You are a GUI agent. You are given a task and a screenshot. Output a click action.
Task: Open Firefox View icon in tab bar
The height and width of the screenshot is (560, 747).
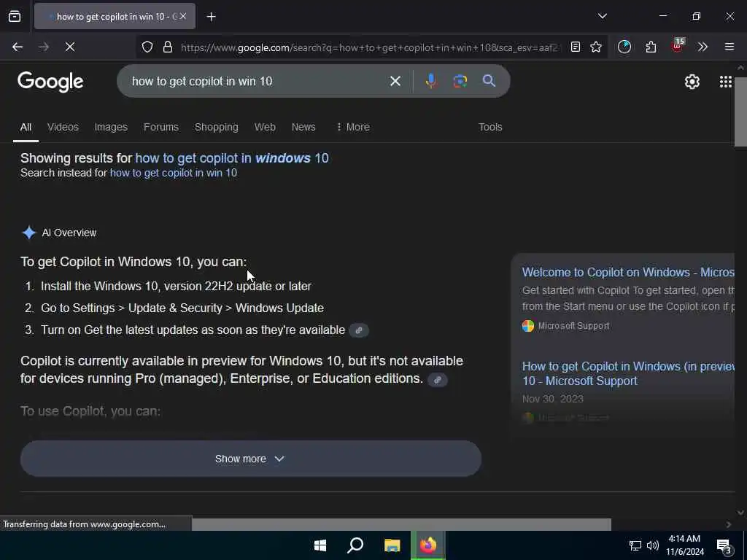click(x=15, y=17)
